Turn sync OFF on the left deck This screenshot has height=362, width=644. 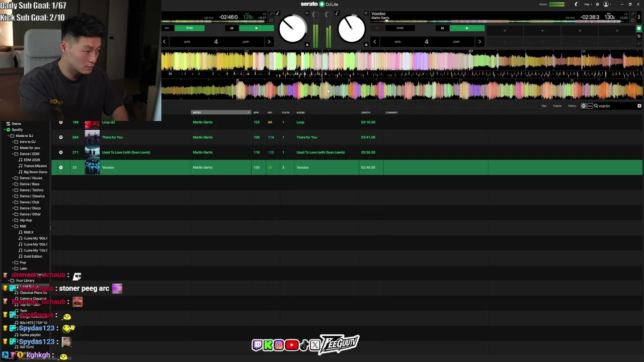pos(167,28)
